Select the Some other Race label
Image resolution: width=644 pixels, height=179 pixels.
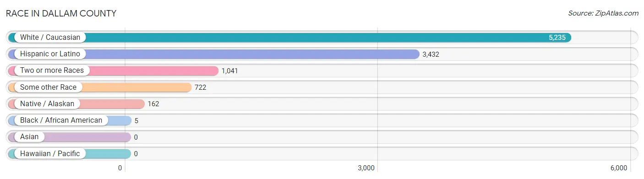(x=48, y=87)
